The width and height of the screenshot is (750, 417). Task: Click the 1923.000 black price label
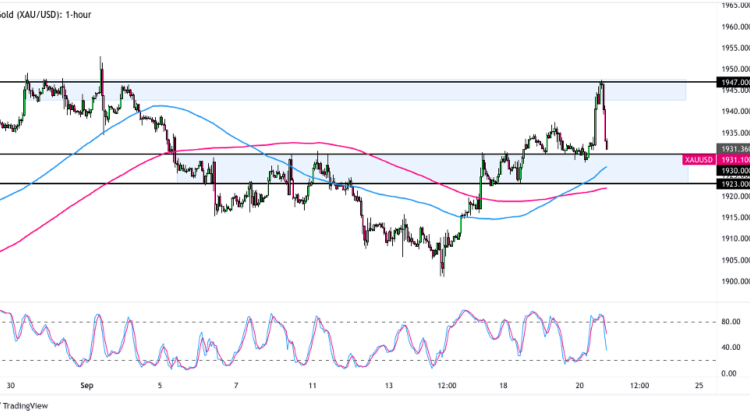(x=733, y=184)
